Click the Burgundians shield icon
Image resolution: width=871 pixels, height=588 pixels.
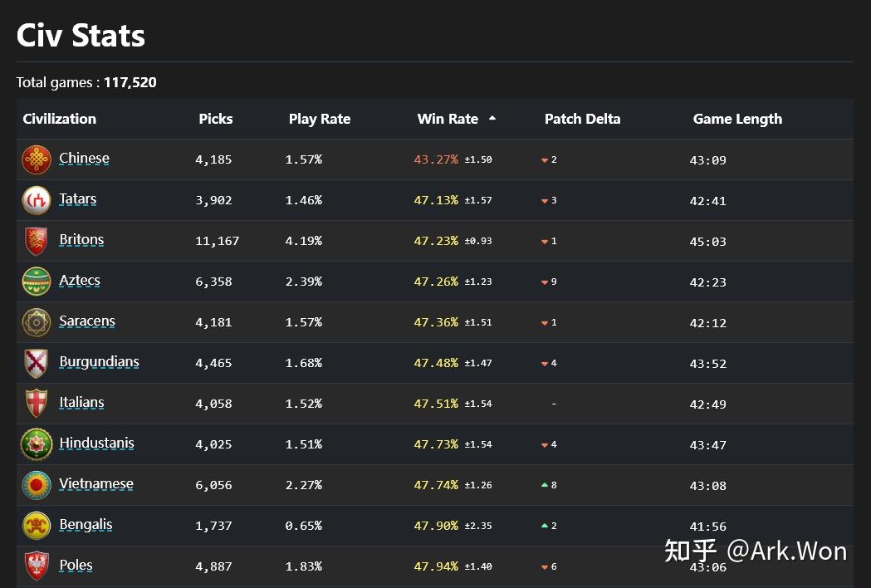pyautogui.click(x=37, y=363)
